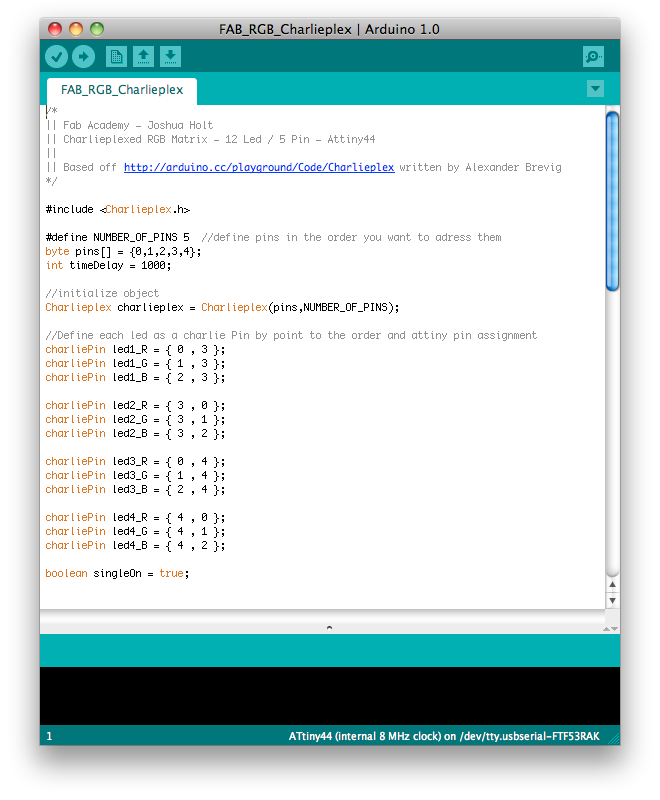Click the 'charliePin led1_R' line

pos(135,349)
